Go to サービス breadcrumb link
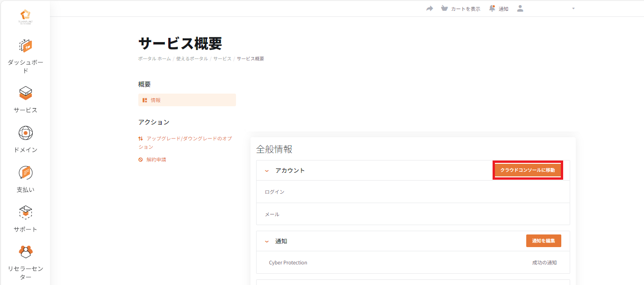This screenshot has width=644, height=285. click(222, 59)
